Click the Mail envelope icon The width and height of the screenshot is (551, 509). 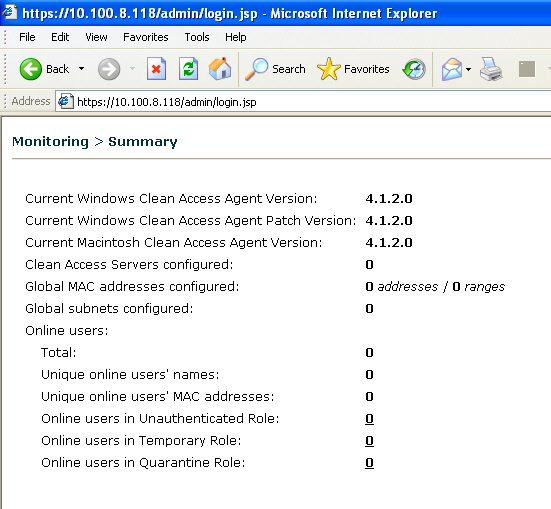(x=452, y=69)
